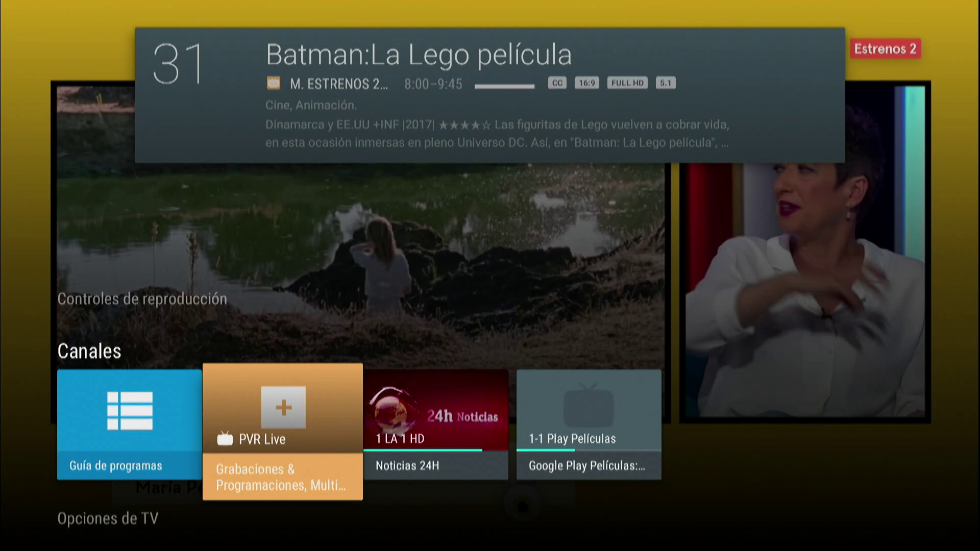Click the FULL HD quality badge
Viewport: 980px width, 551px height.
click(627, 83)
